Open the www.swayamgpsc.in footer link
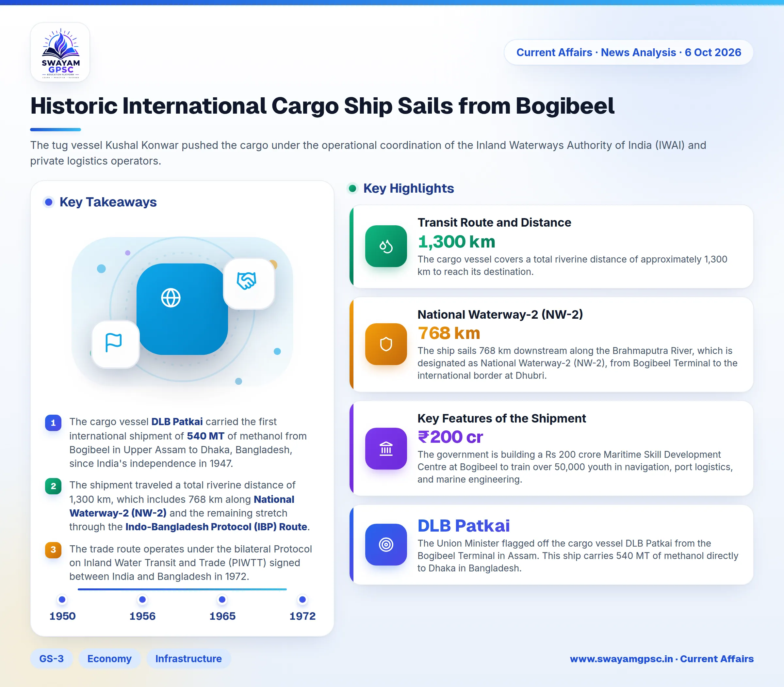Viewport: 784px width, 687px height. click(x=661, y=659)
